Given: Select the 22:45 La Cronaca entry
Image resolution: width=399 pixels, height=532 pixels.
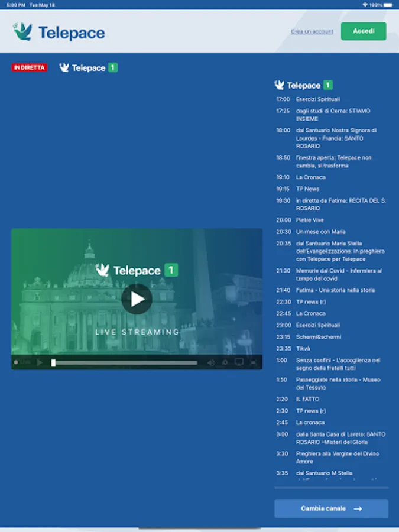Looking at the screenshot, I should click(x=331, y=313).
